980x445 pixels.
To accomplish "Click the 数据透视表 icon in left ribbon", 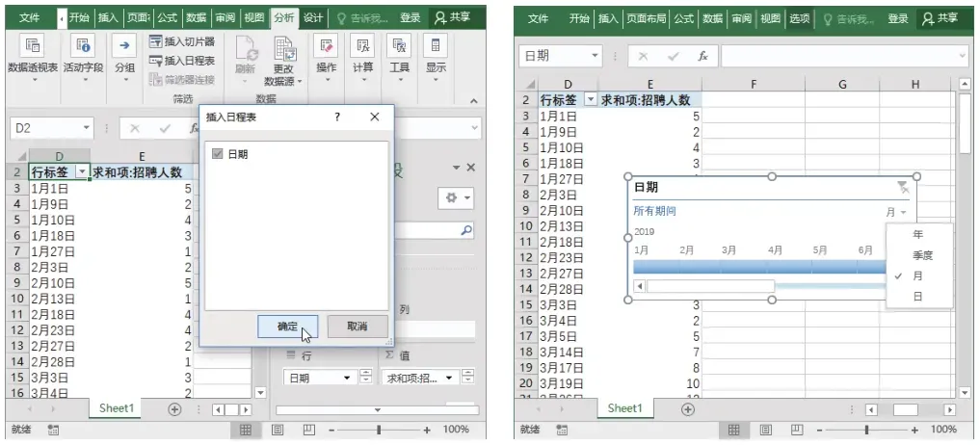I will click(x=32, y=46).
